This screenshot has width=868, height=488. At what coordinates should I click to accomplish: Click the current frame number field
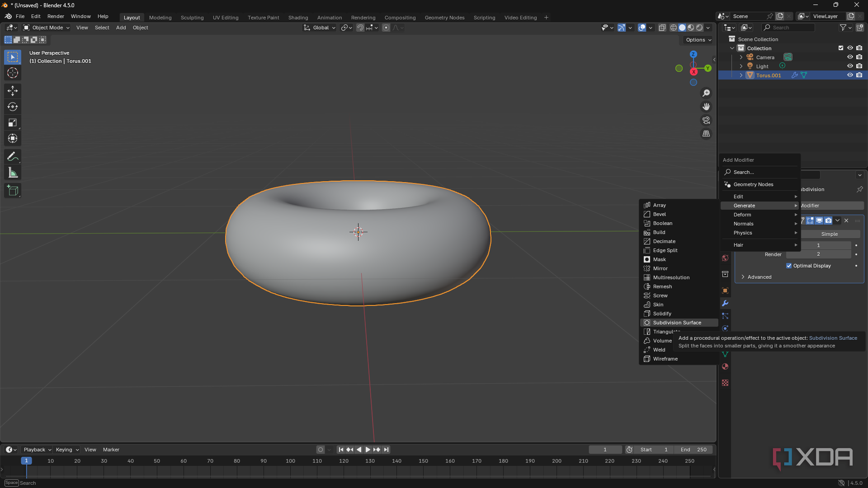coord(605,450)
